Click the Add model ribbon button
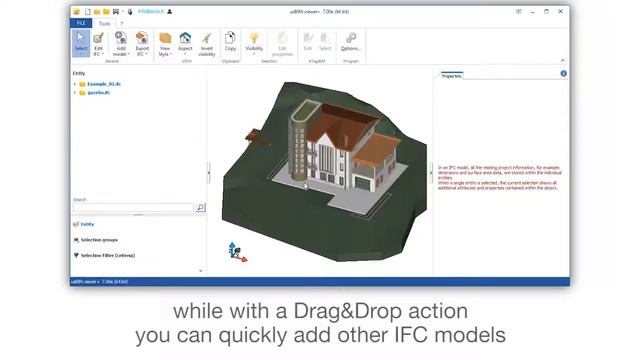 click(x=121, y=43)
